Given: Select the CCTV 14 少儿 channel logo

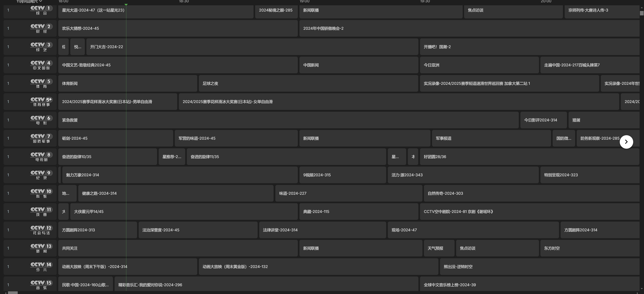Looking at the screenshot, I should click(41, 267).
